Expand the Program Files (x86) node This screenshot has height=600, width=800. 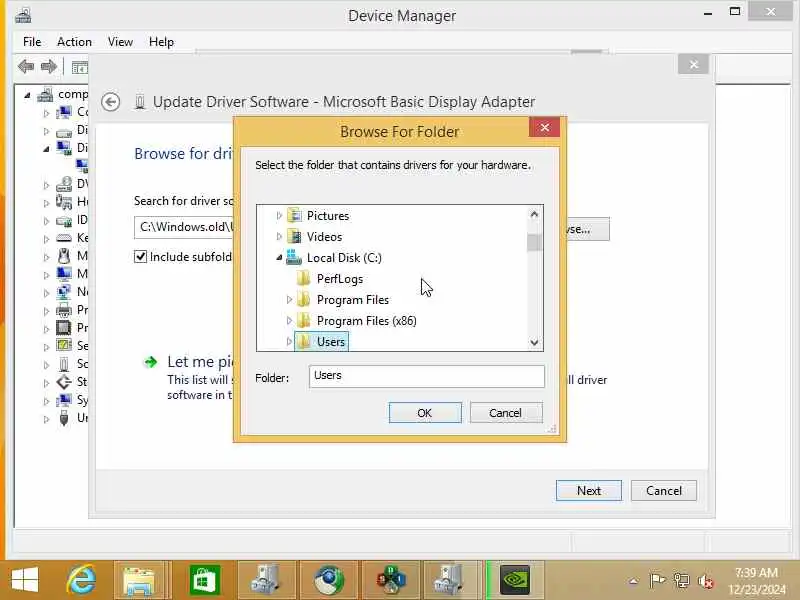point(289,320)
